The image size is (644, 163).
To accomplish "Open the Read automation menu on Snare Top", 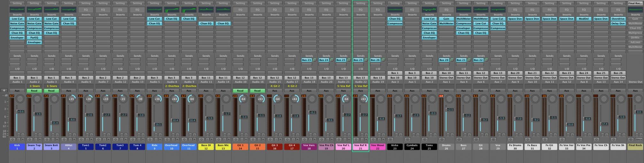I will [x=34, y=91].
